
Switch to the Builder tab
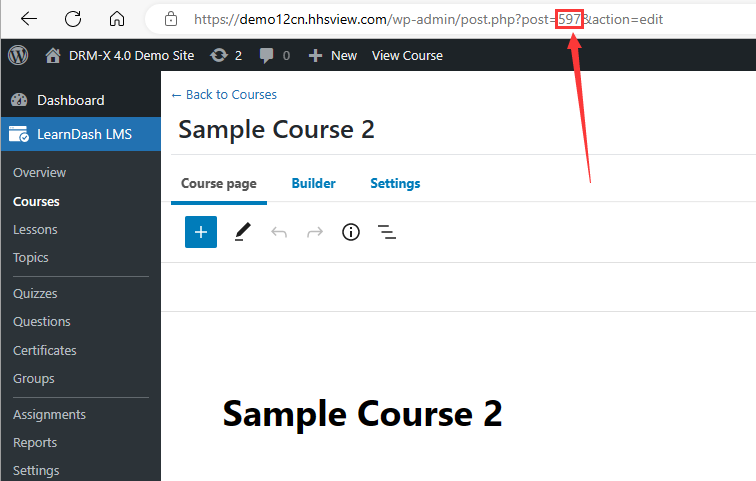pos(313,183)
